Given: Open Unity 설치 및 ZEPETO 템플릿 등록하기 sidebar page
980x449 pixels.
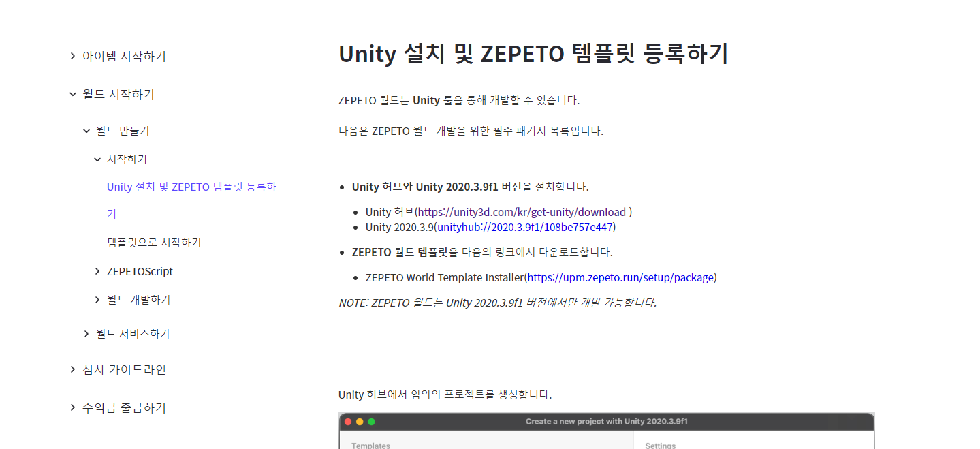Looking at the screenshot, I should click(x=191, y=200).
